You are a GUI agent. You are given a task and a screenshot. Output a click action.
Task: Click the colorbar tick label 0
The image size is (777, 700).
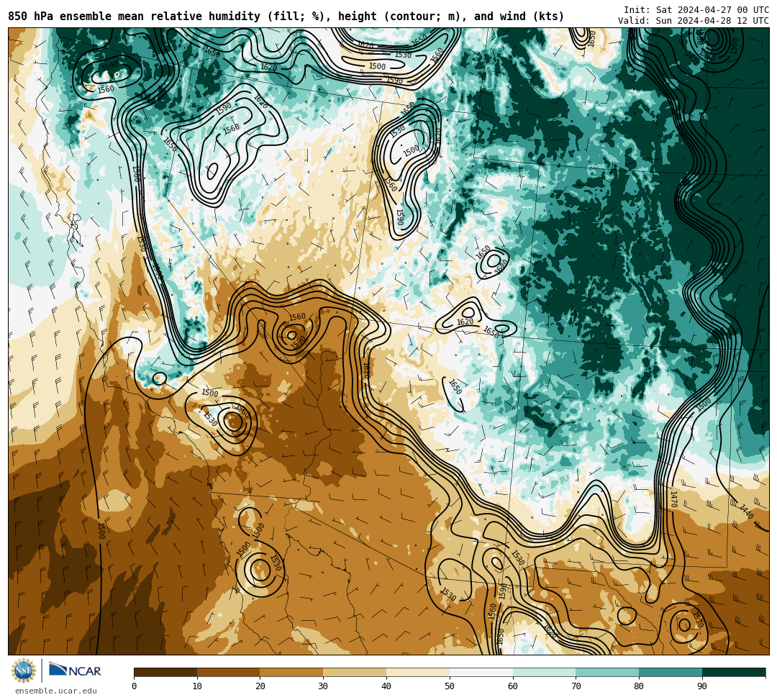click(x=135, y=686)
